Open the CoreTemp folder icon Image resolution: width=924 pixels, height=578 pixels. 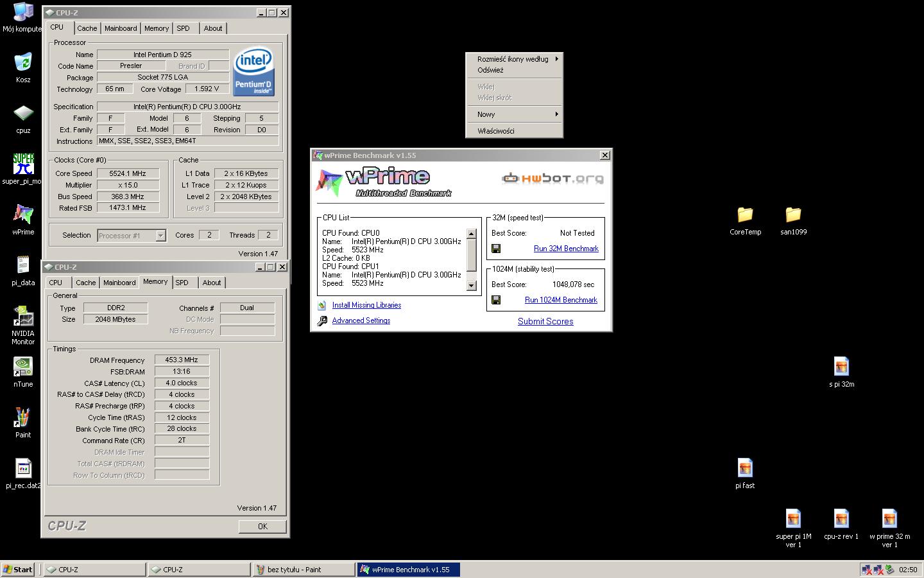point(745,215)
